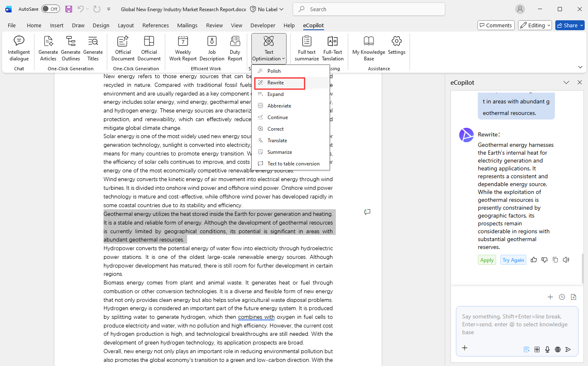Play the rewrite aloud with the speaker icon
The width and height of the screenshot is (588, 366).
(566, 260)
